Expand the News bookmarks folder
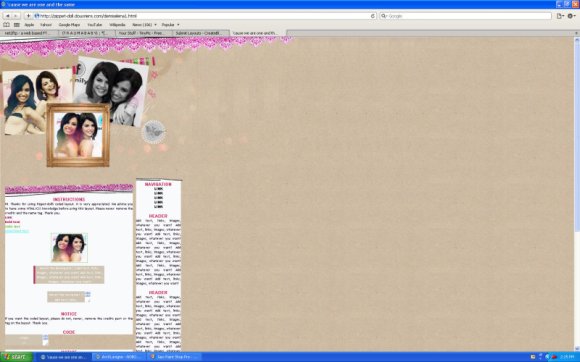The width and height of the screenshot is (580, 362). 144,25
